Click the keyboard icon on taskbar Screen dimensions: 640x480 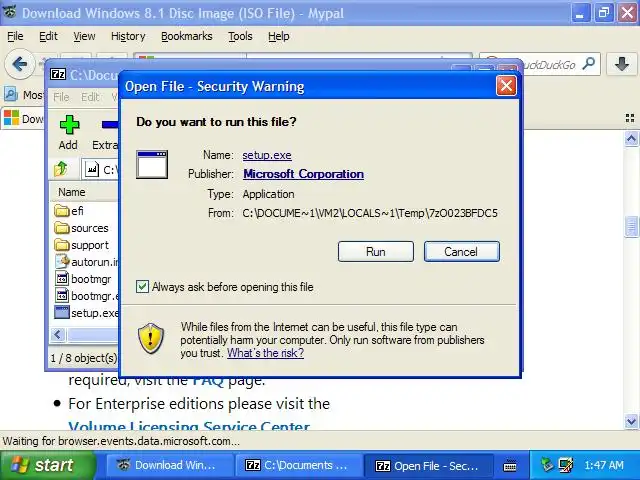click(x=510, y=465)
